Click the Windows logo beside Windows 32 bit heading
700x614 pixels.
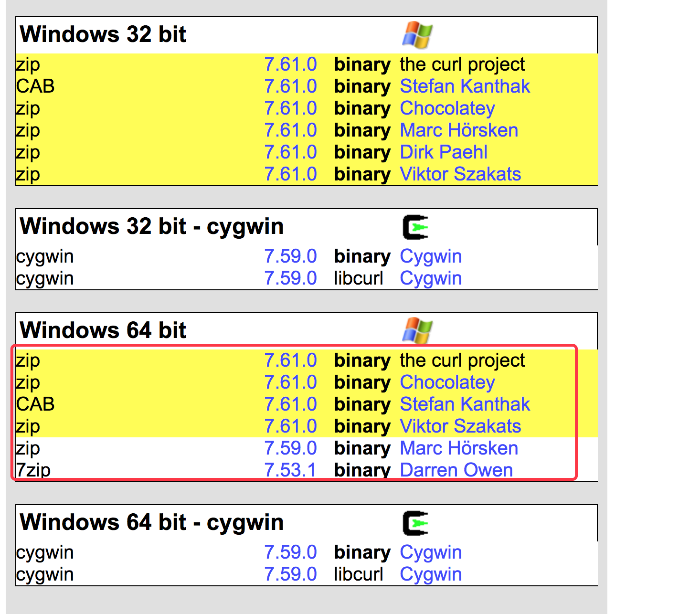click(417, 35)
